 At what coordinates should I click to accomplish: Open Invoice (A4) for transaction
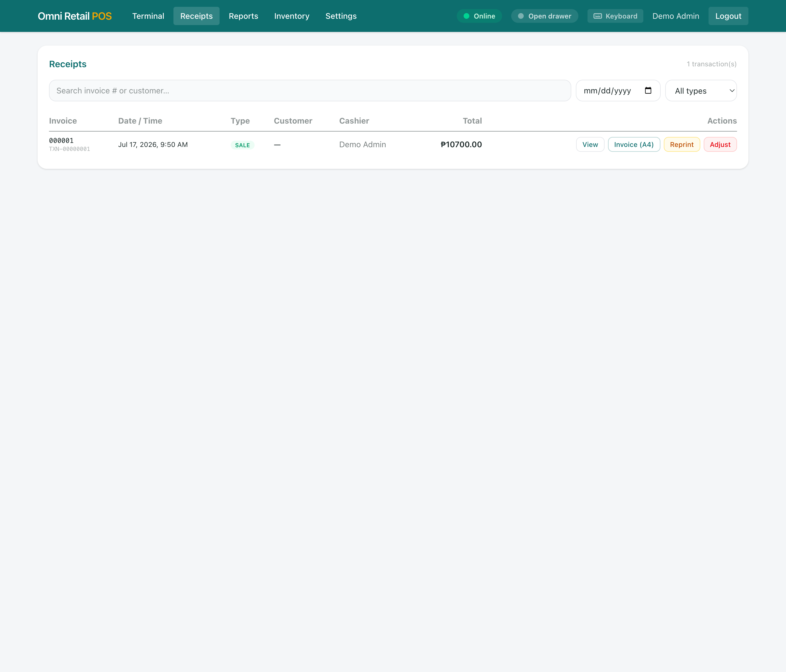634,144
